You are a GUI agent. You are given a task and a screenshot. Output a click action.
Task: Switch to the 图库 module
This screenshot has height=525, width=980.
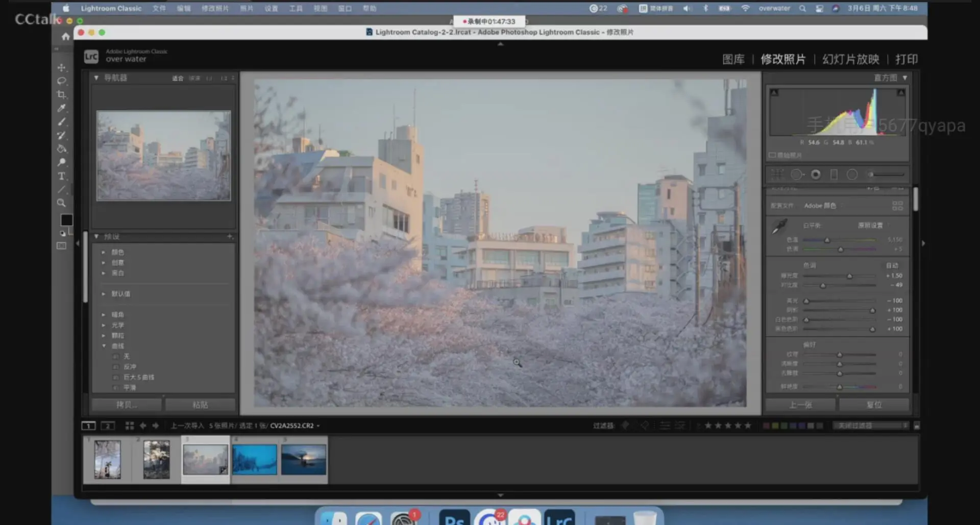click(733, 59)
